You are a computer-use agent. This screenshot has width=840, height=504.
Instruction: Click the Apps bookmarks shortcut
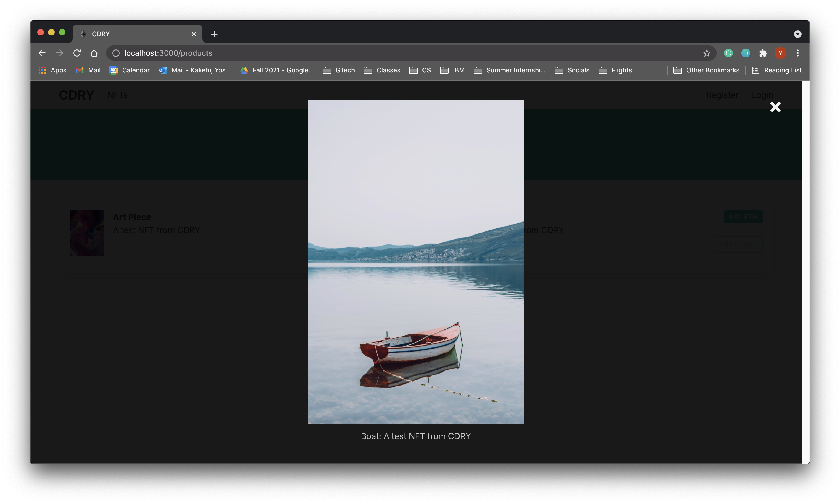click(53, 70)
